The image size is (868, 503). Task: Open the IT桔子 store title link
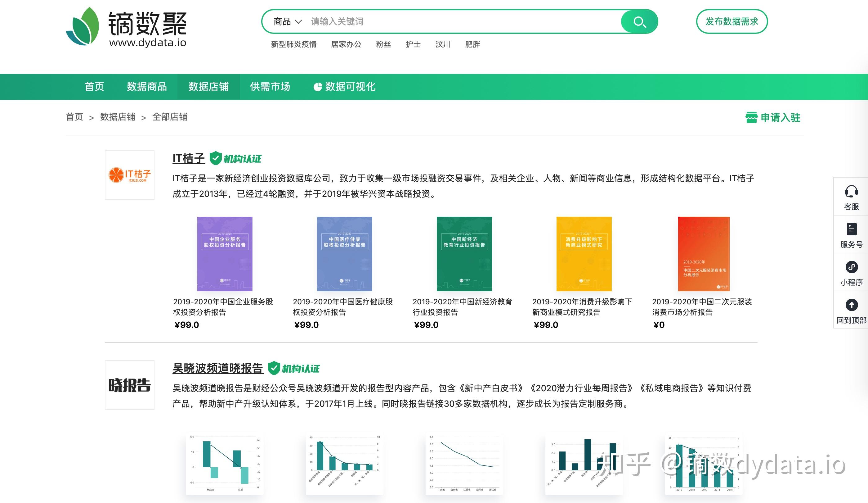coord(189,158)
